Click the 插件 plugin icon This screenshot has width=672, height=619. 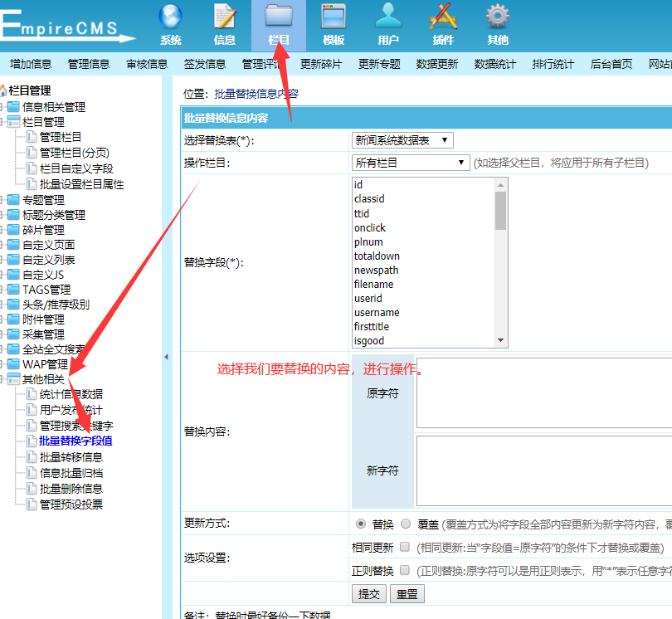pos(442,17)
